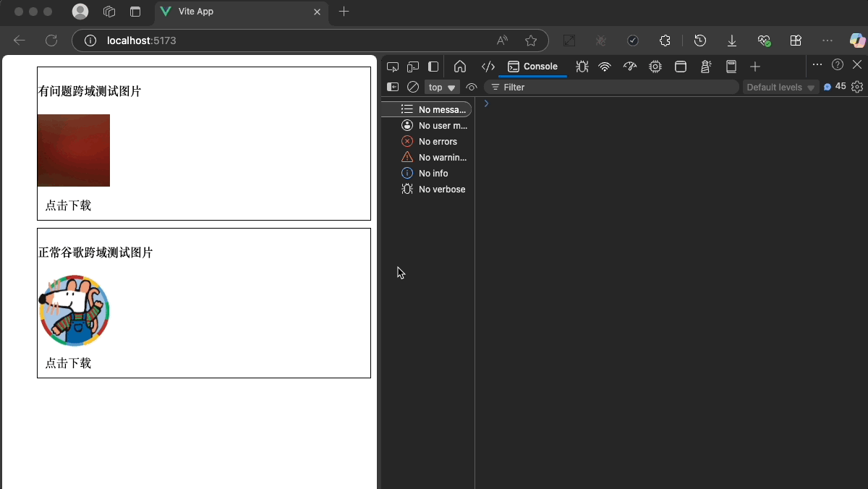This screenshot has height=489, width=868.
Task: Click the cartoon mouse image thumbnail
Action: click(74, 311)
